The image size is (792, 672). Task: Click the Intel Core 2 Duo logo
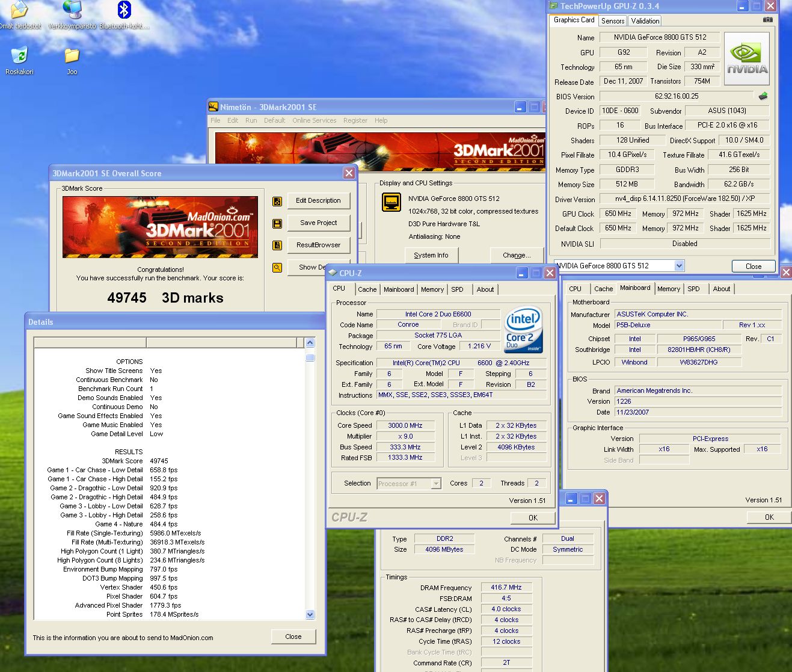tap(523, 329)
